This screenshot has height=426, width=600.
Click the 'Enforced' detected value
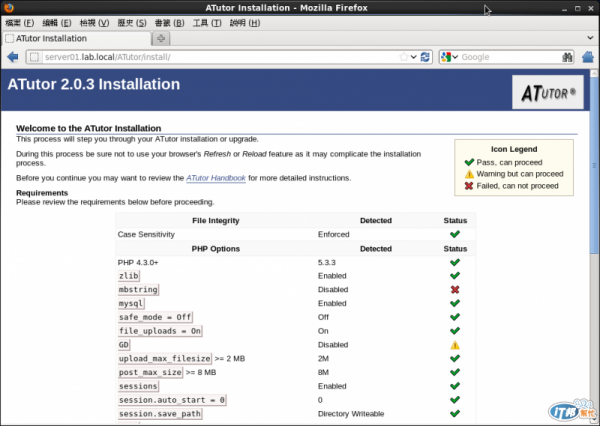point(333,234)
